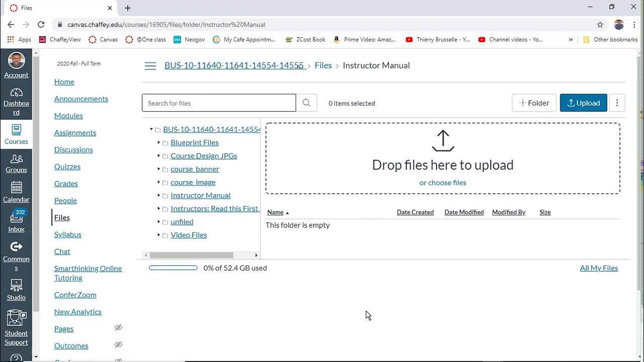Click the browser reload button
644x362 pixels.
[41, 24]
